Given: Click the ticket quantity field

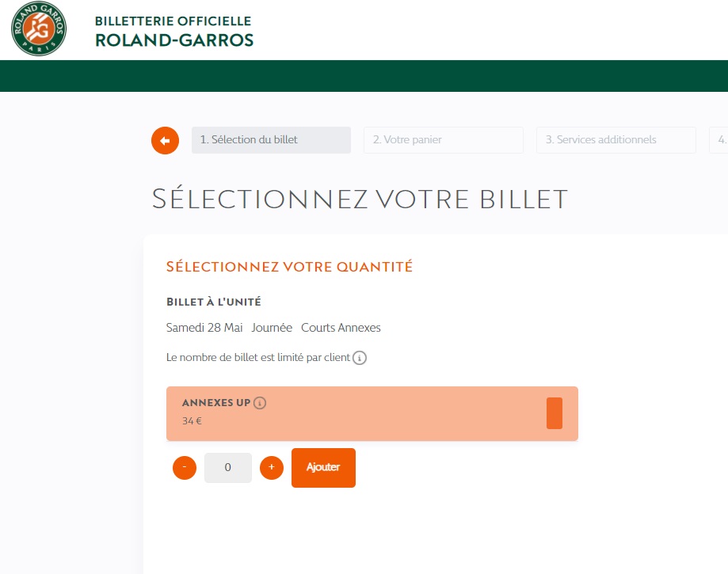Looking at the screenshot, I should click(228, 468).
